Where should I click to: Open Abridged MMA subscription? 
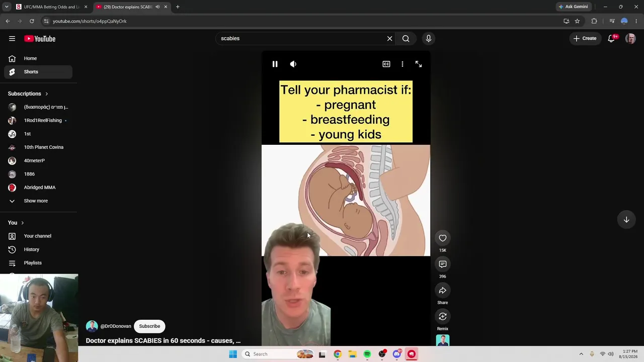tap(38, 188)
